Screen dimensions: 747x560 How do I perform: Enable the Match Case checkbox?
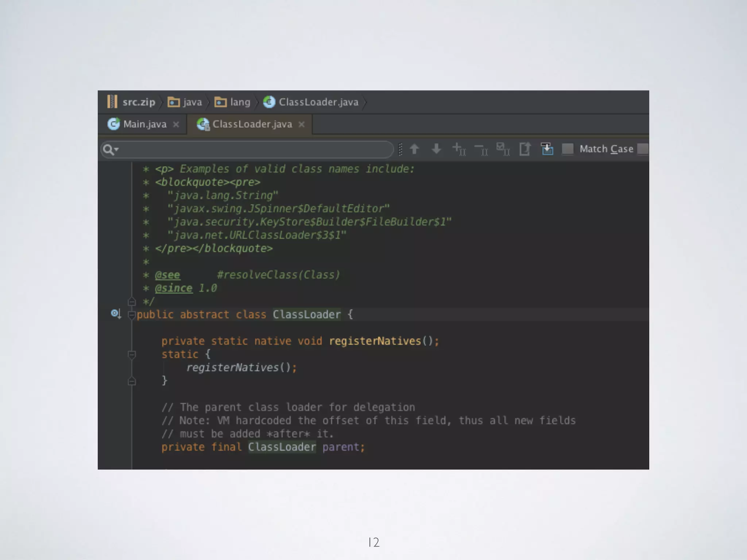click(568, 149)
